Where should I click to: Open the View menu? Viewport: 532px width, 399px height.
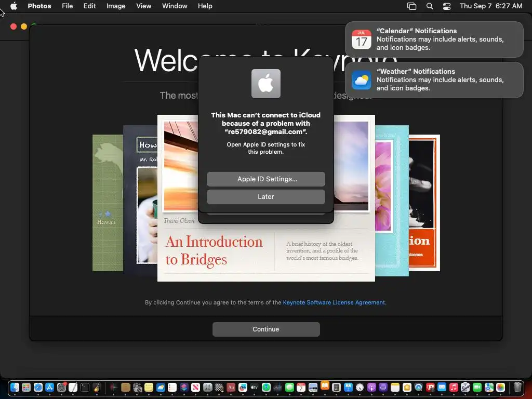[143, 6]
